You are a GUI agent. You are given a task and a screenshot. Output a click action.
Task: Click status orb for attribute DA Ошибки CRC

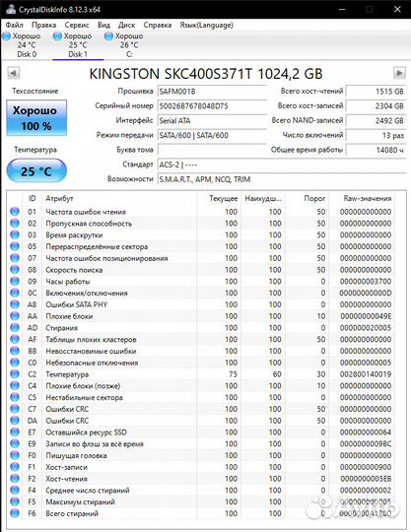click(x=15, y=421)
